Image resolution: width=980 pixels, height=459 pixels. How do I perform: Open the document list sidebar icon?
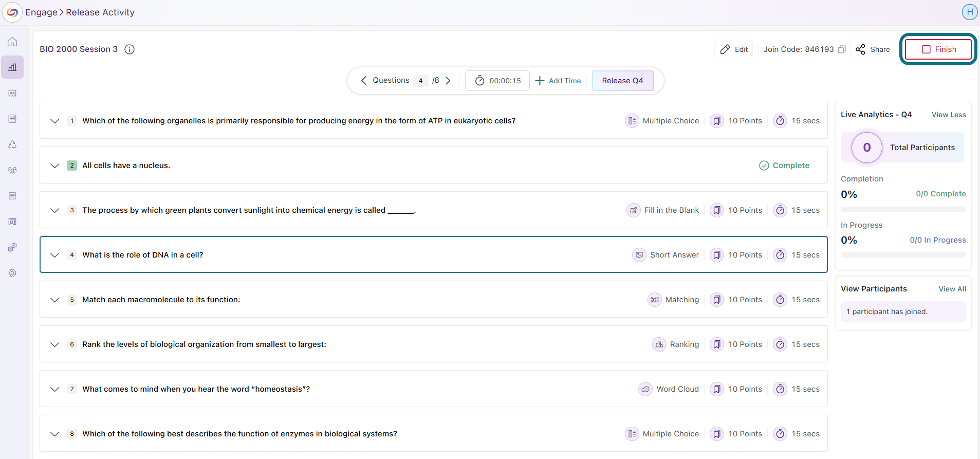pos(12,196)
